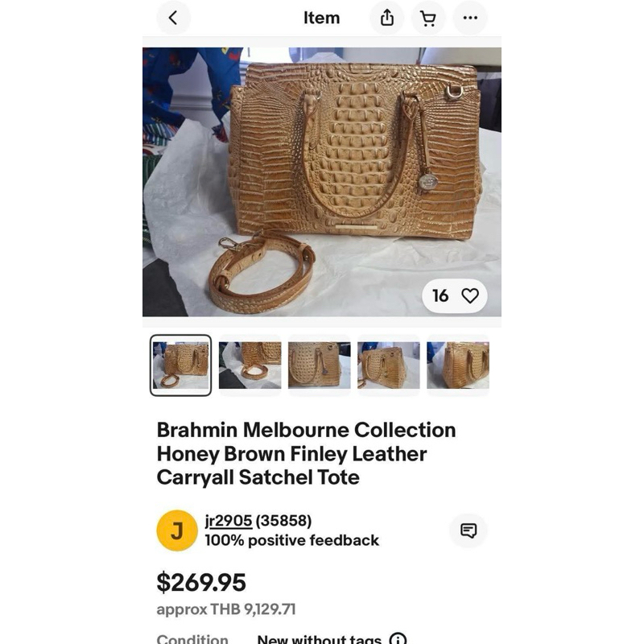
Task: Tap the approx THB 9,129.71 conversion
Action: (x=226, y=609)
